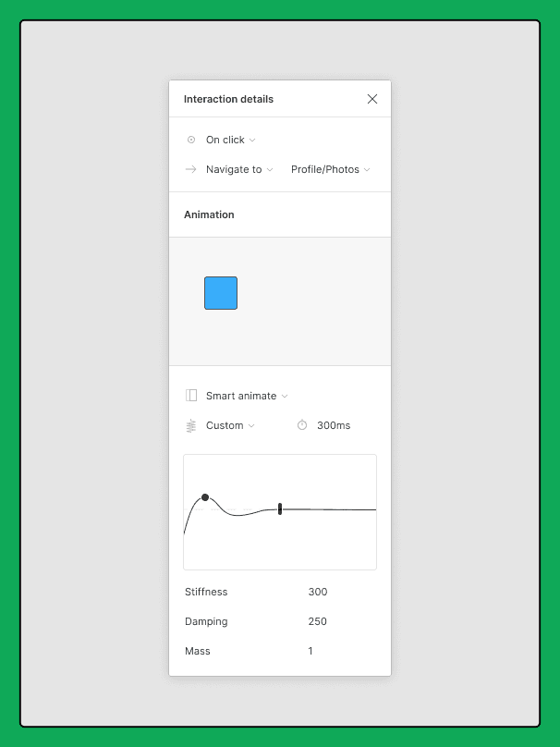Expand the Custom easing dropdown
This screenshot has width=560, height=747.
(x=230, y=425)
